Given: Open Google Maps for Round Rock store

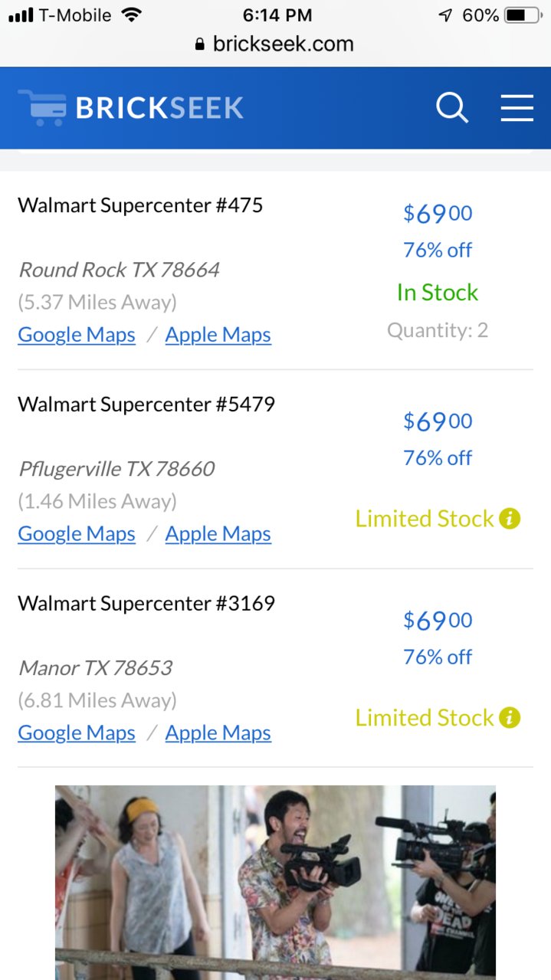Looking at the screenshot, I should coord(77,335).
